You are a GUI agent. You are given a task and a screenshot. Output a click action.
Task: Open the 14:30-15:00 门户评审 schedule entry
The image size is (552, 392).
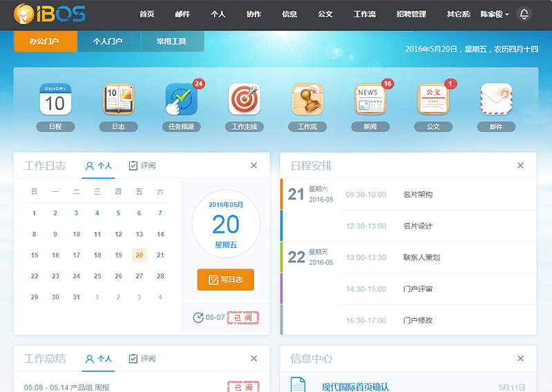pyautogui.click(x=438, y=289)
